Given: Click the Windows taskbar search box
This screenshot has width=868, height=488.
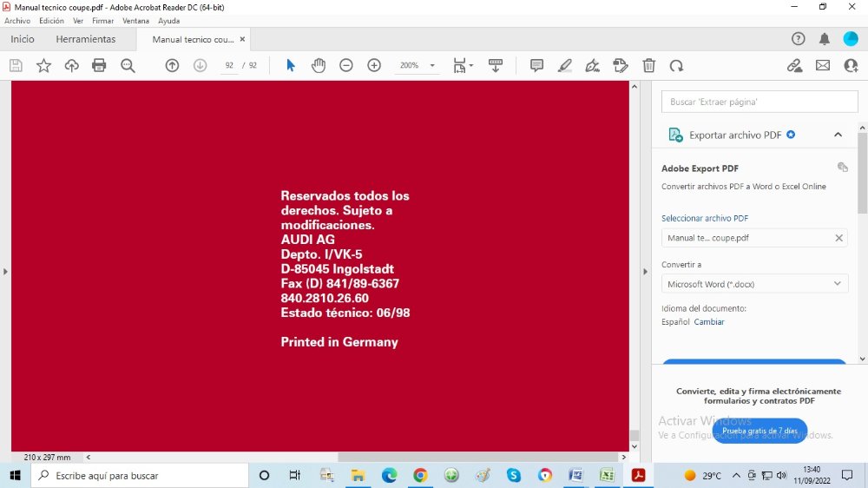Looking at the screenshot, I should click(x=140, y=475).
